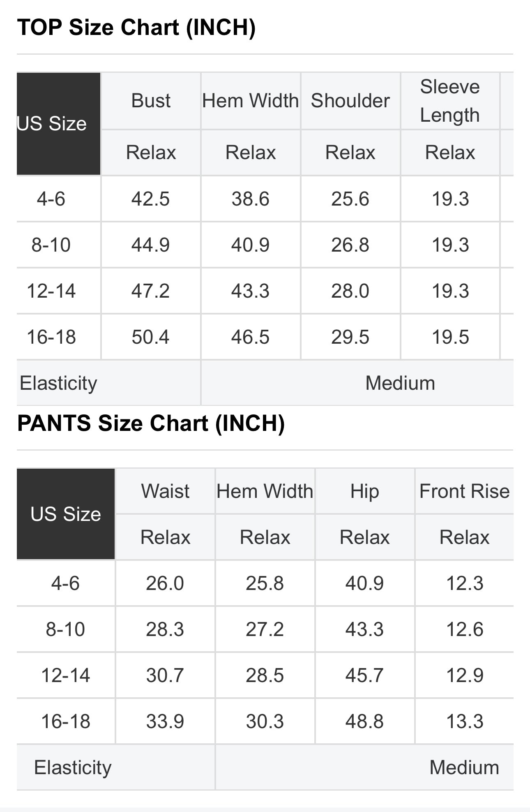Select the waist value 26.0
The height and width of the screenshot is (812, 530).
165,583
